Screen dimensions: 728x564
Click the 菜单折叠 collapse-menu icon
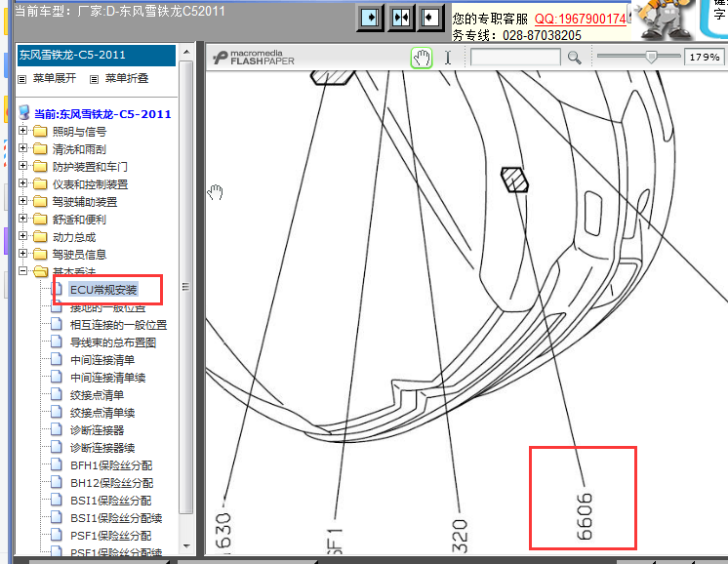point(95,79)
